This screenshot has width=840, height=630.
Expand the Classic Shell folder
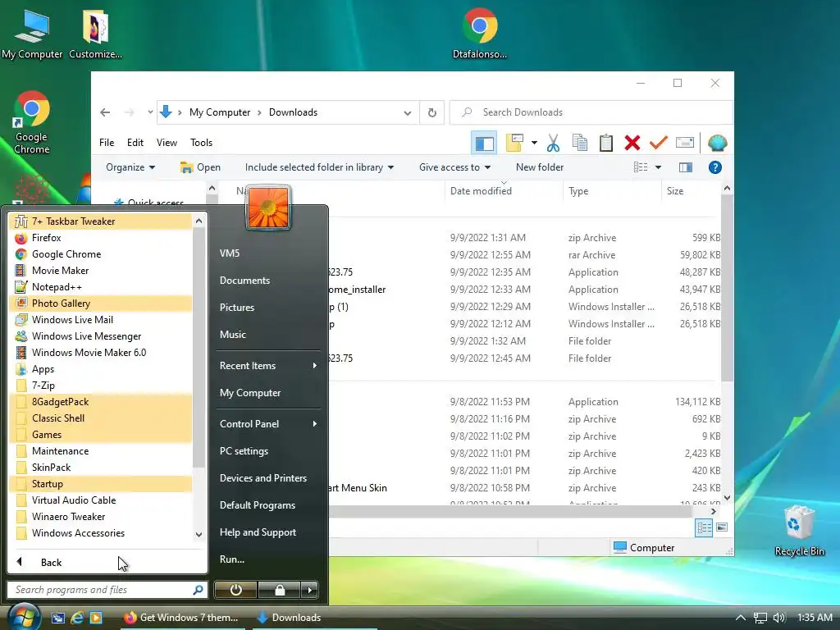coord(101,418)
